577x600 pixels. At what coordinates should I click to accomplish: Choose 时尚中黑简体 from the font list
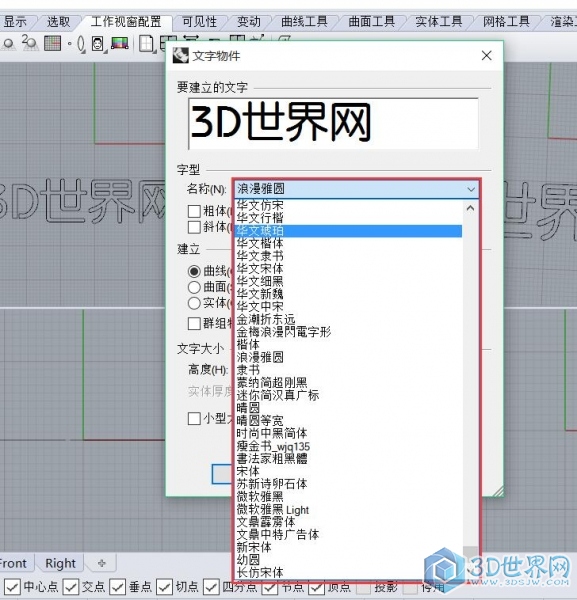click(349, 433)
